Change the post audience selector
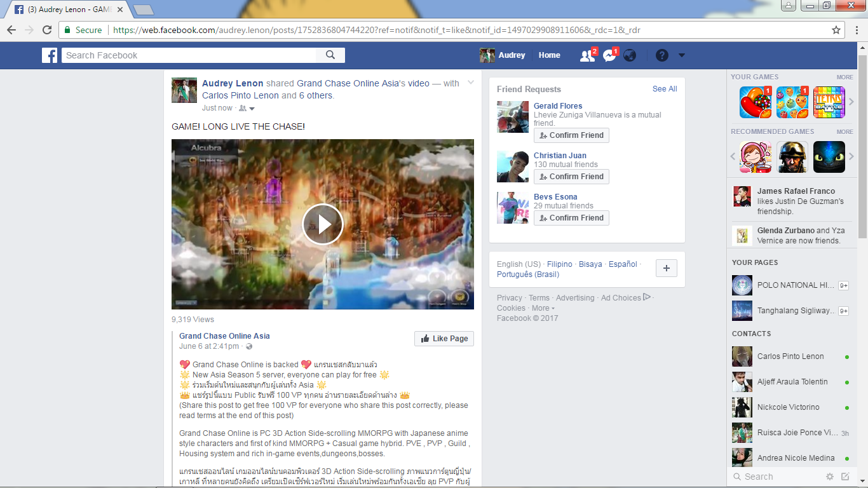The width and height of the screenshot is (868, 488). point(247,108)
